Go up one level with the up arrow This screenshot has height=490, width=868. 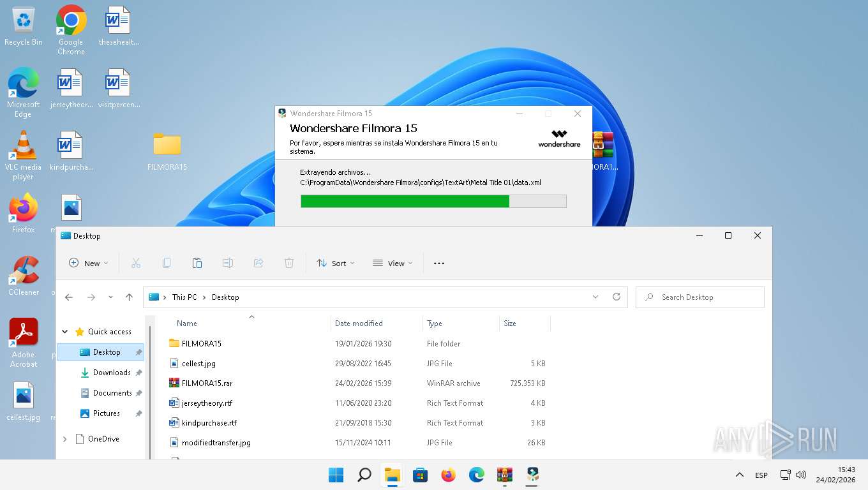coord(130,297)
